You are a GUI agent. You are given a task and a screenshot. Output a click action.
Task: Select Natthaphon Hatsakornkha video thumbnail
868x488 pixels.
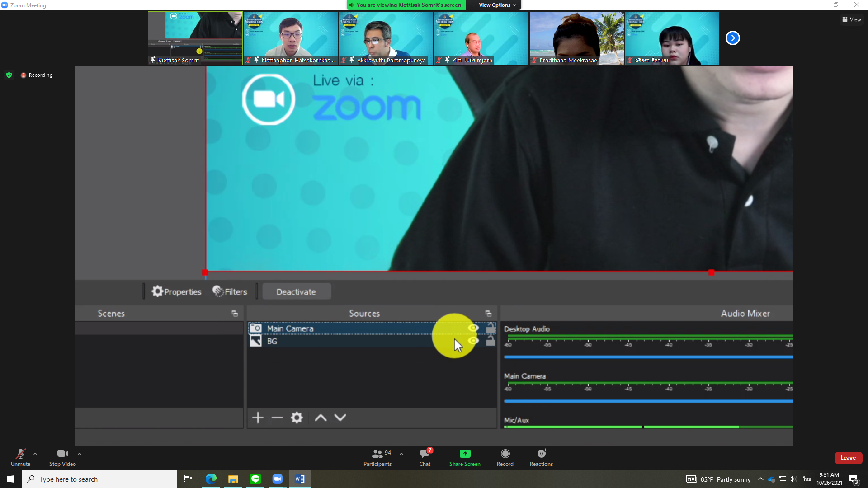coord(291,38)
